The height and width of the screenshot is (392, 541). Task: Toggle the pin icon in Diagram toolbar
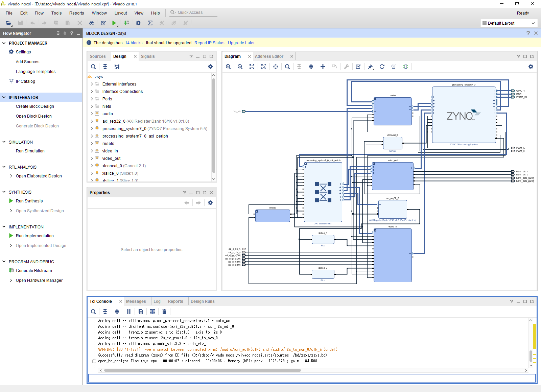tap(370, 67)
